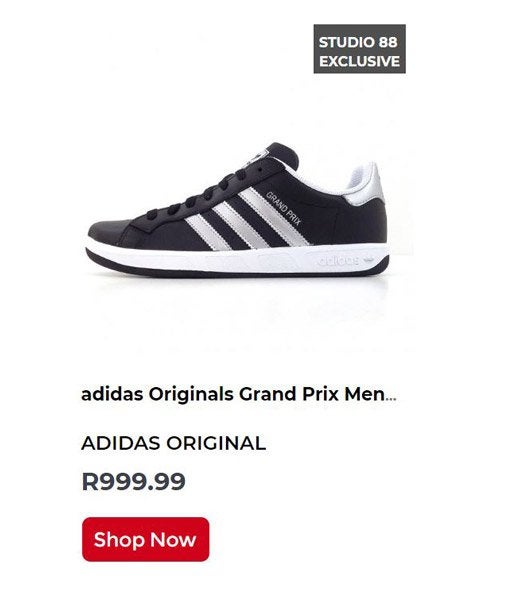Screen dimensions: 522x600
Task: Click the ellipsis ending the product title
Action: click(x=391, y=398)
